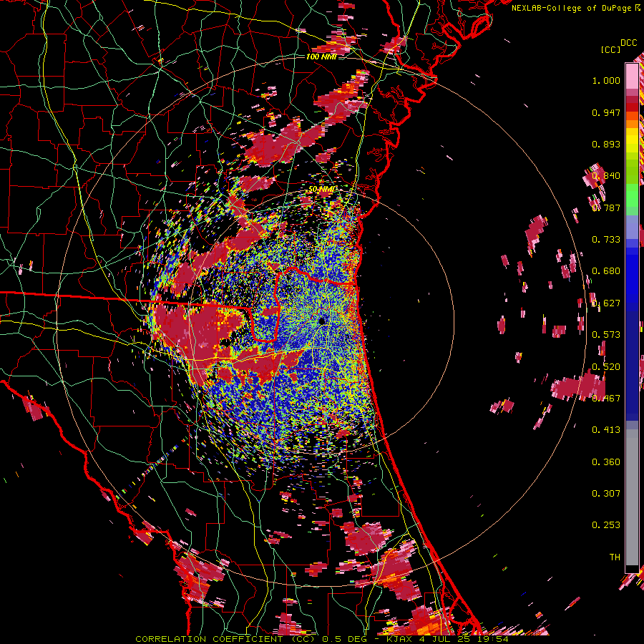Click the 0.467 color scale value
The image size is (644, 644).
coord(606,399)
